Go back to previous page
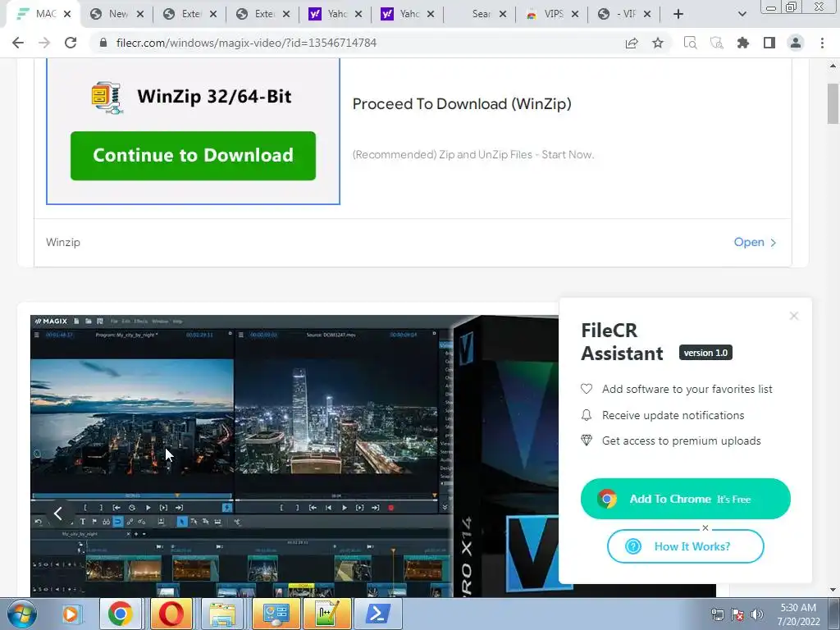Image resolution: width=840 pixels, height=630 pixels. coord(18,43)
